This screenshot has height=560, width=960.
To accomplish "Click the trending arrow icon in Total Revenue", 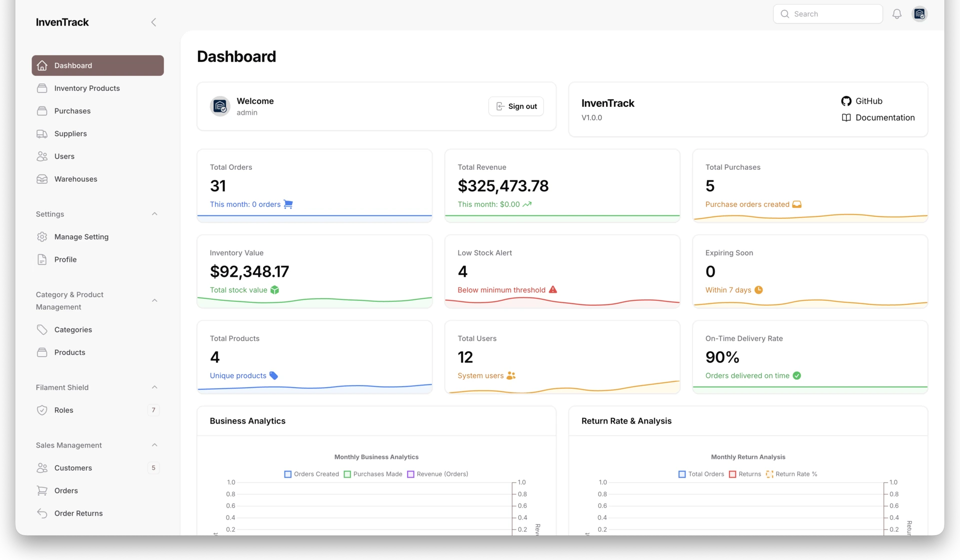I will [527, 204].
